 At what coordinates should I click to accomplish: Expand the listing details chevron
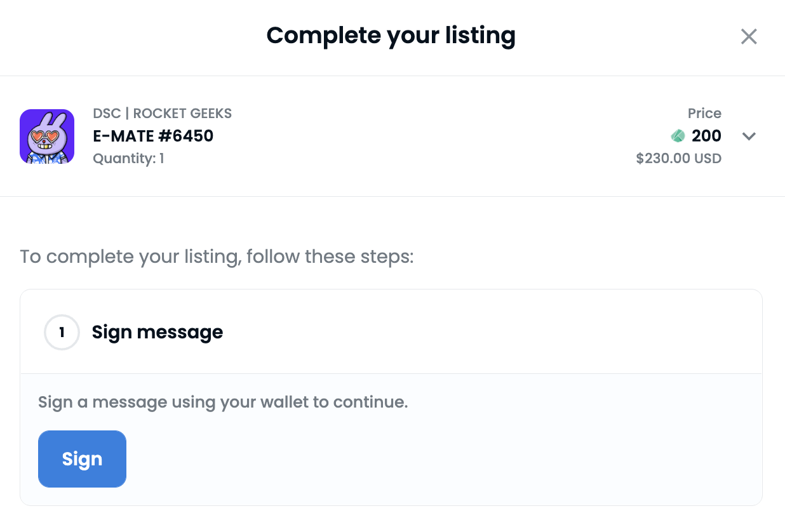tap(749, 136)
